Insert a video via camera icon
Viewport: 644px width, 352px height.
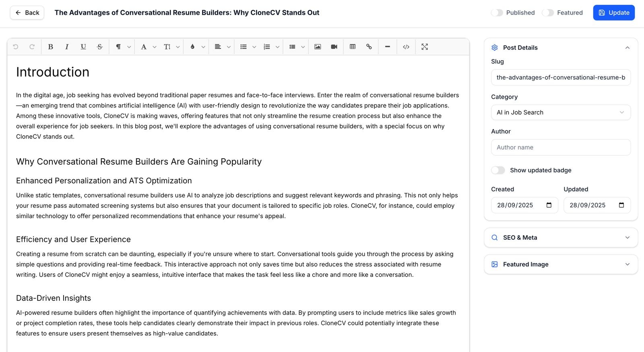click(334, 47)
